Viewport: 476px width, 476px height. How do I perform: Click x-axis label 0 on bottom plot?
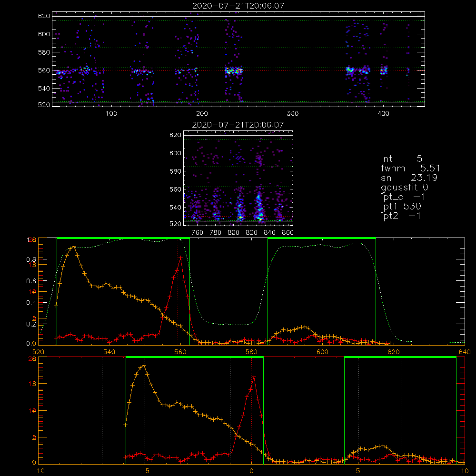[251, 471]
